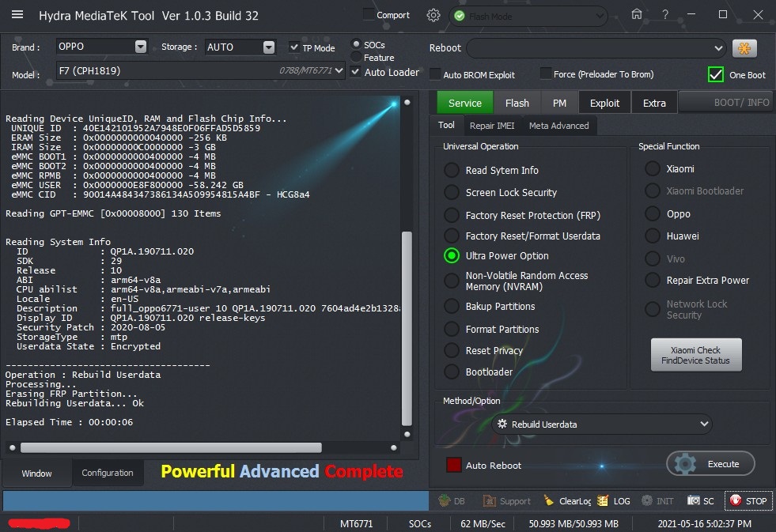The height and width of the screenshot is (532, 776).
Task: Open the LOG file icon
Action: pyautogui.click(x=602, y=501)
